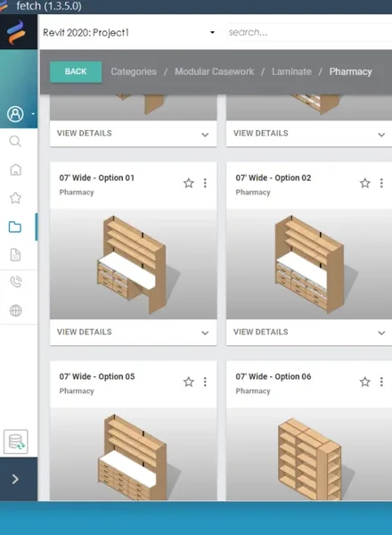Select the folder Categories sidebar icon
The height and width of the screenshot is (535, 392).
(x=15, y=226)
